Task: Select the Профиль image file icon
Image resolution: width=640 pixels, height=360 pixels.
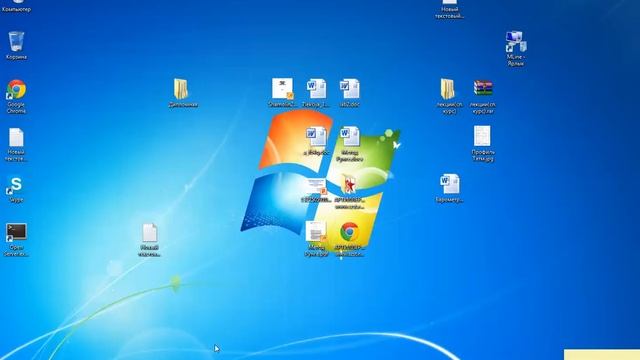Action: tap(482, 136)
